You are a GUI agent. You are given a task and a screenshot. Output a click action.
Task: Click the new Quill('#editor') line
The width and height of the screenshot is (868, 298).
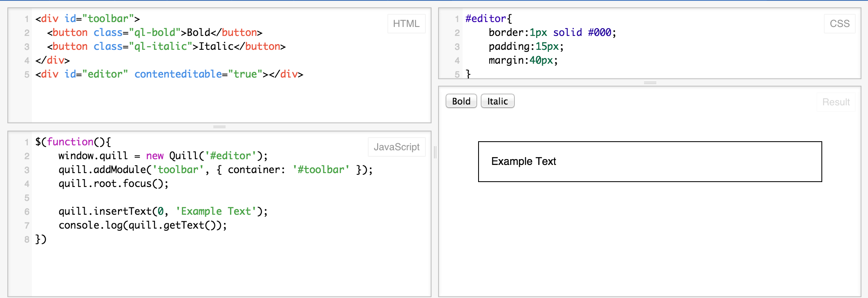tap(163, 156)
